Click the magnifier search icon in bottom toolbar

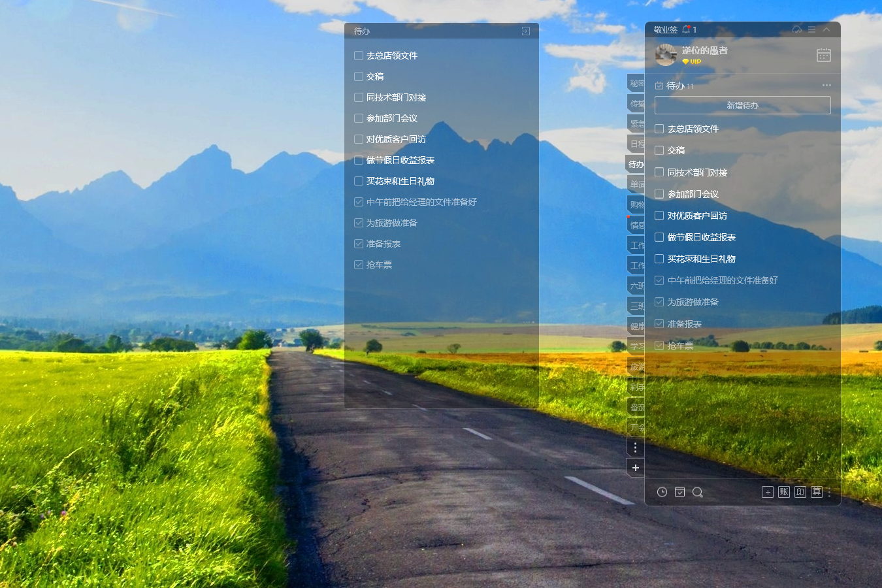point(697,492)
